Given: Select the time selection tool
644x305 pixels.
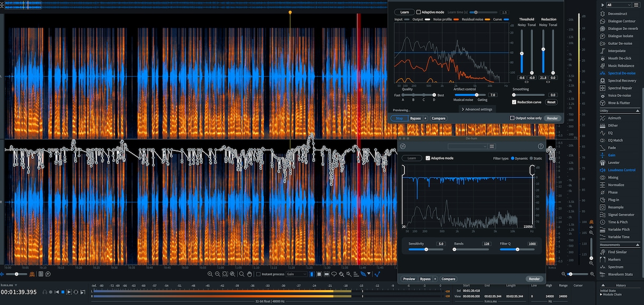Looking at the screenshot, I should tap(311, 274).
